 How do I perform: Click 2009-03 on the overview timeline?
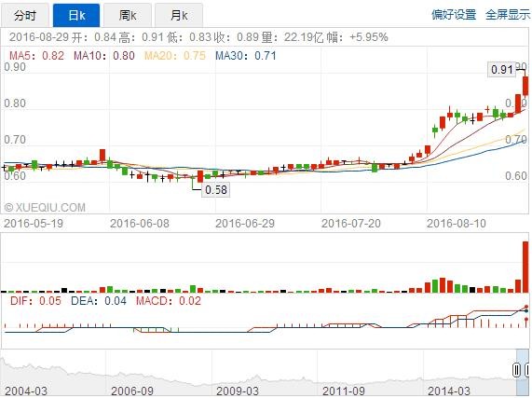point(238,391)
